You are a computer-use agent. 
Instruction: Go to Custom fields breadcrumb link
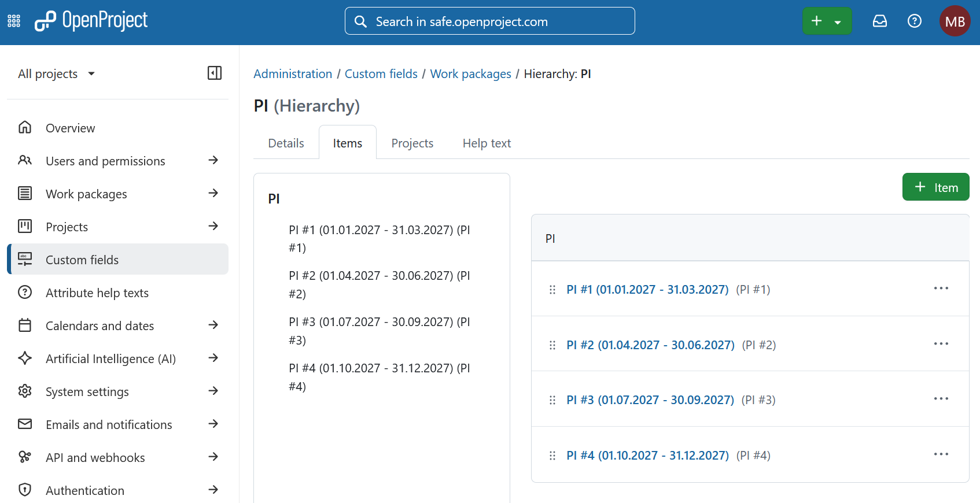pos(381,74)
